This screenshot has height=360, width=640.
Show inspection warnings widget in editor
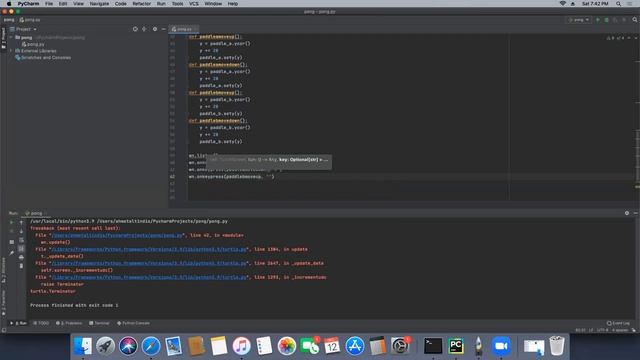pos(616,38)
